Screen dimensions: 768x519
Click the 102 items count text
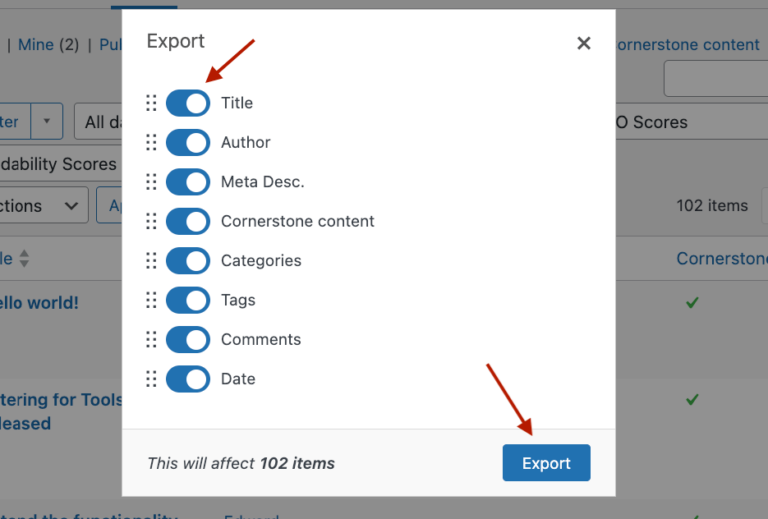[712, 206]
